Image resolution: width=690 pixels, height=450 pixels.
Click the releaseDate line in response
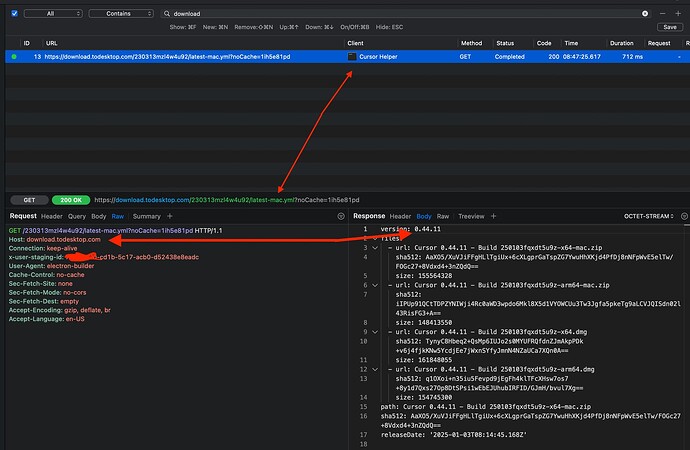click(x=454, y=435)
